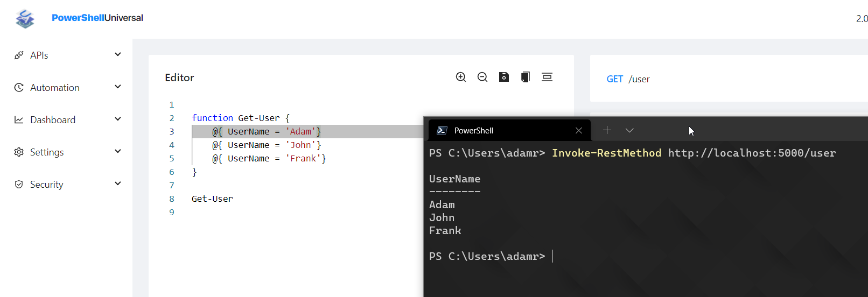The image size is (868, 297).
Task: Click the PowerShellUniversal title link
Action: 97,18
